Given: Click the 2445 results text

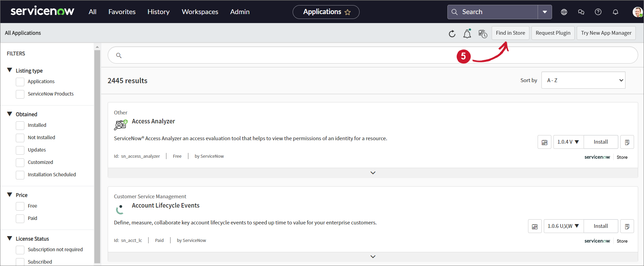Looking at the screenshot, I should point(127,81).
